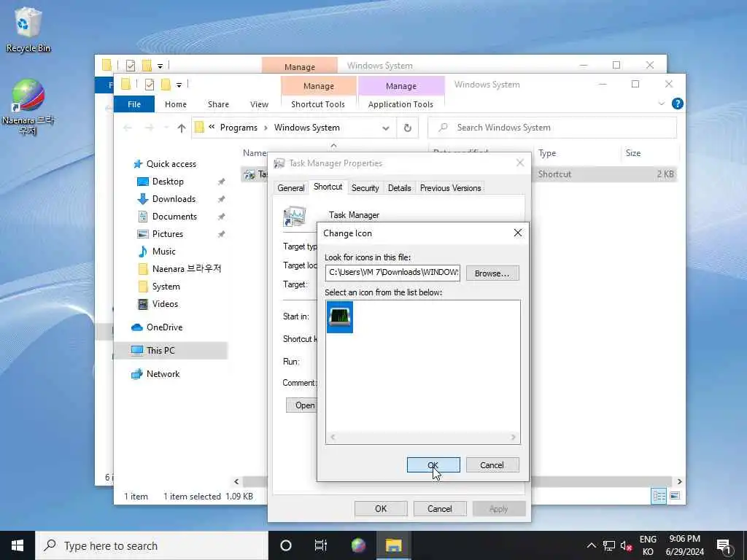
Task: Open Cortana from the taskbar
Action: point(286,545)
